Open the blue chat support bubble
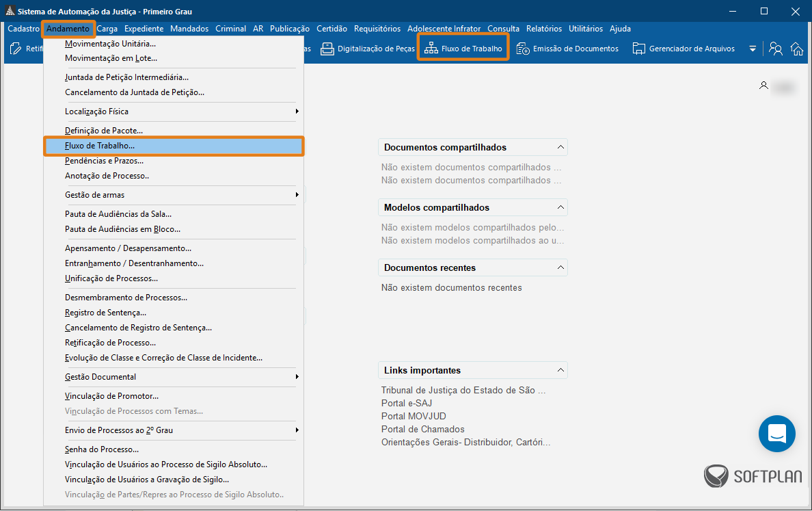 [776, 433]
